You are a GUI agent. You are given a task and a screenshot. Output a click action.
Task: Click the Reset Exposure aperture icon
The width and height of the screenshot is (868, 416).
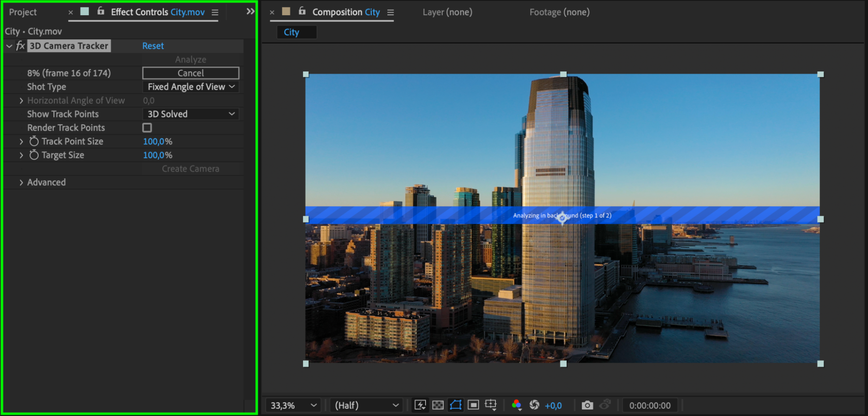[x=534, y=405]
